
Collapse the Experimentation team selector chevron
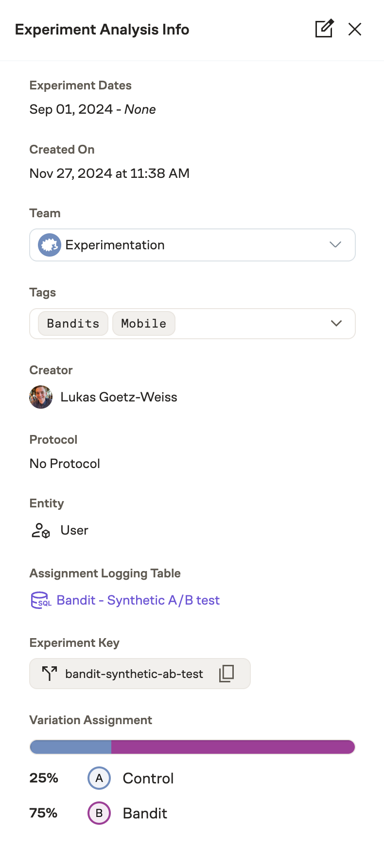335,245
